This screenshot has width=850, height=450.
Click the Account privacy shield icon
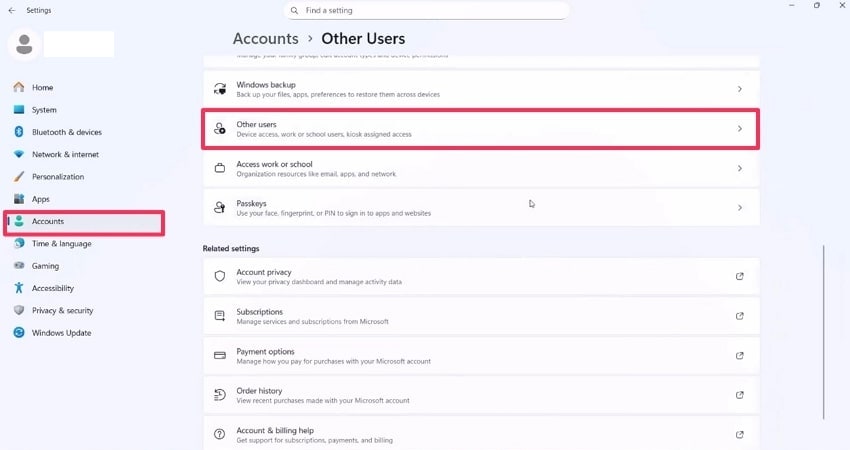pyautogui.click(x=220, y=276)
